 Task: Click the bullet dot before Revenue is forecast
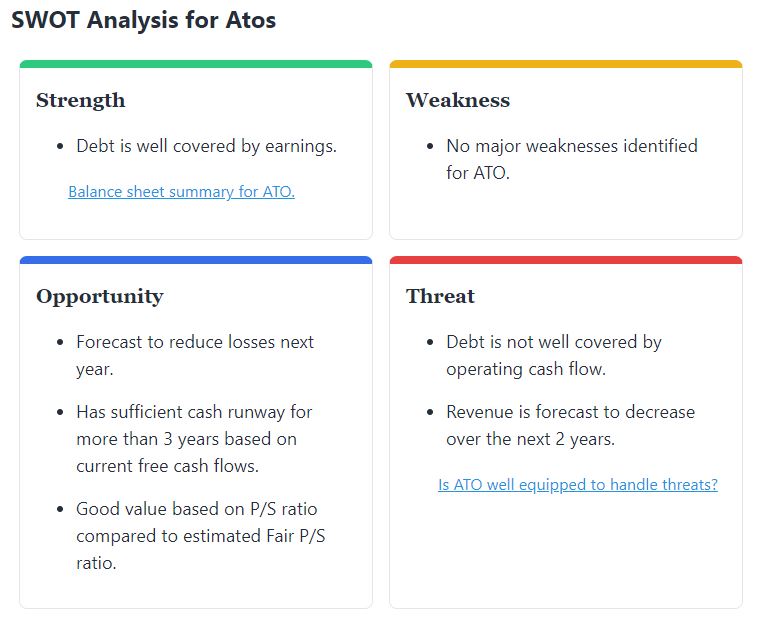click(x=430, y=412)
